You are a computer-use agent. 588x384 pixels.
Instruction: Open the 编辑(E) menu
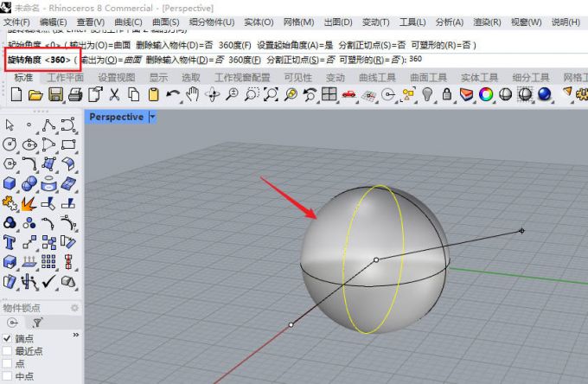point(53,22)
